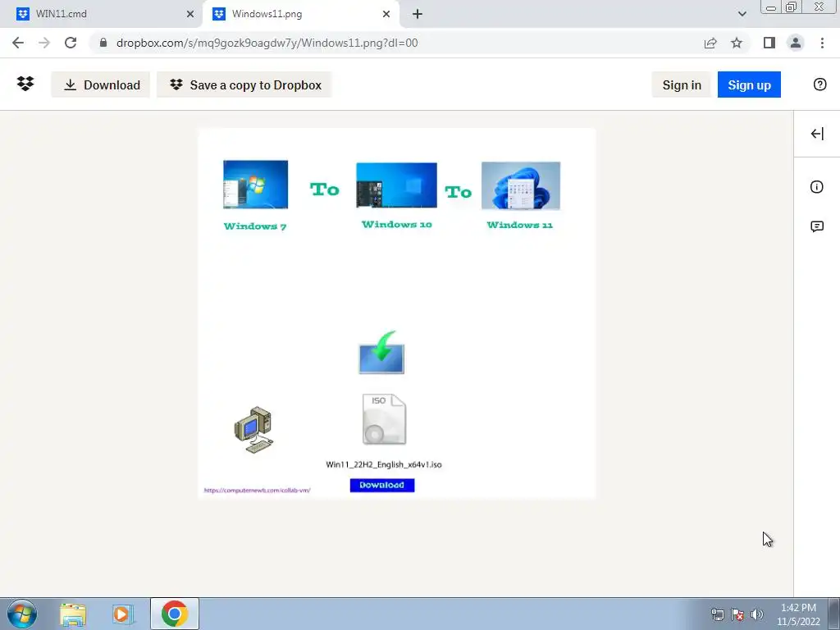
Task: Open the Windows Start menu
Action: (22, 614)
